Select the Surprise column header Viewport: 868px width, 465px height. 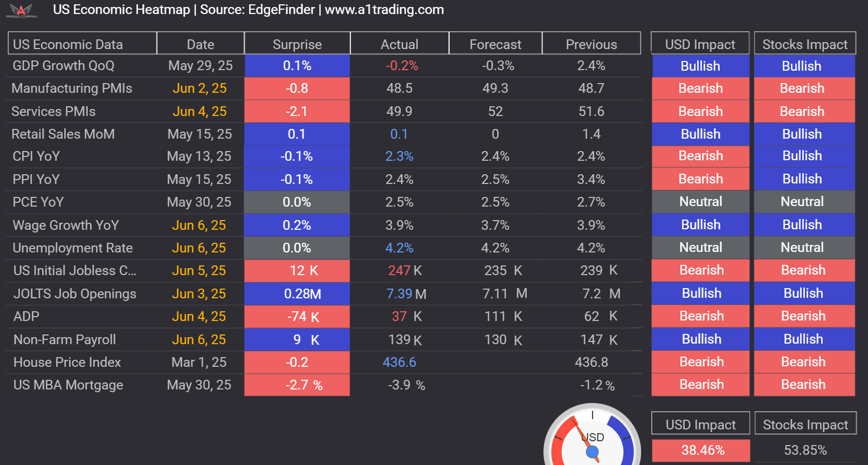297,44
